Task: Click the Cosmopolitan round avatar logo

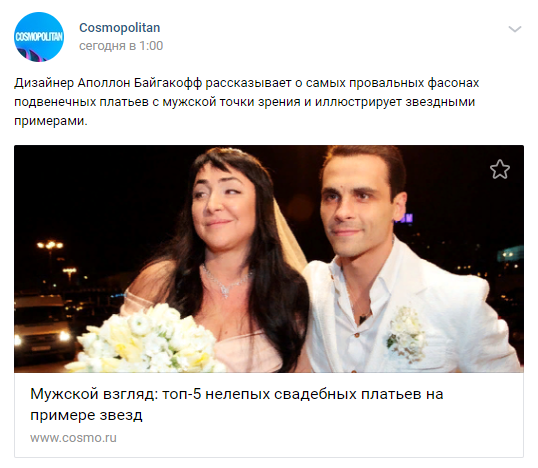Action: coord(39,37)
